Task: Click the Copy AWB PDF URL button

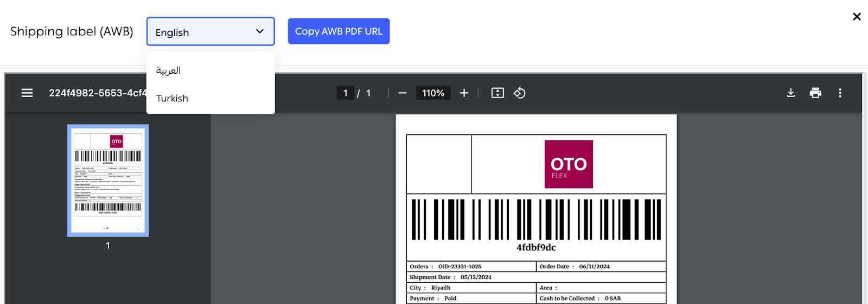Action: (339, 31)
